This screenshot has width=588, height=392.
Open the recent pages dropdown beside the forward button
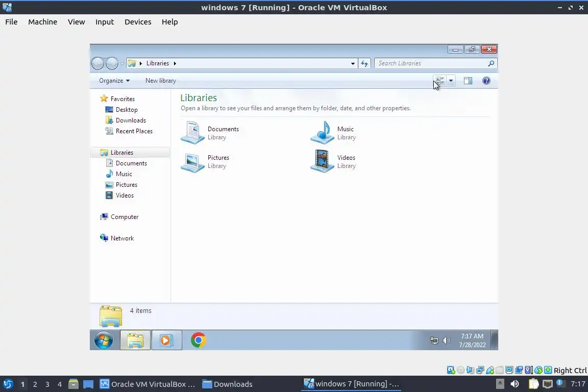coord(122,63)
